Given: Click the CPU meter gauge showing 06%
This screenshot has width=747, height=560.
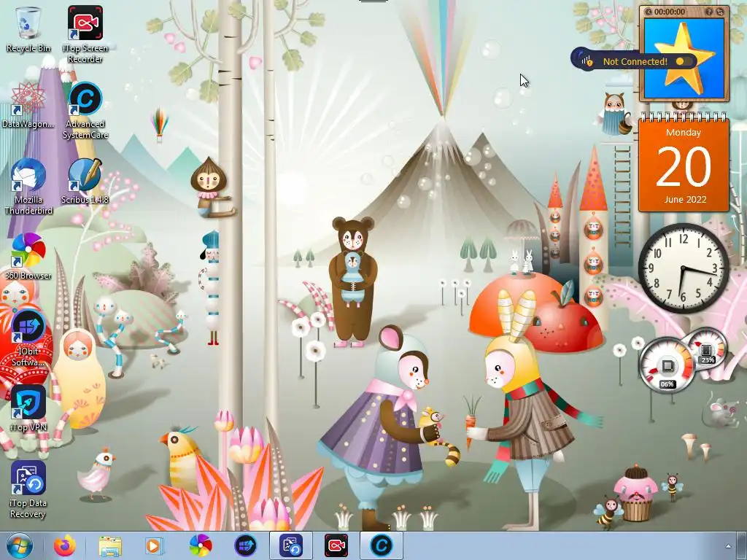Looking at the screenshot, I should click(x=667, y=365).
